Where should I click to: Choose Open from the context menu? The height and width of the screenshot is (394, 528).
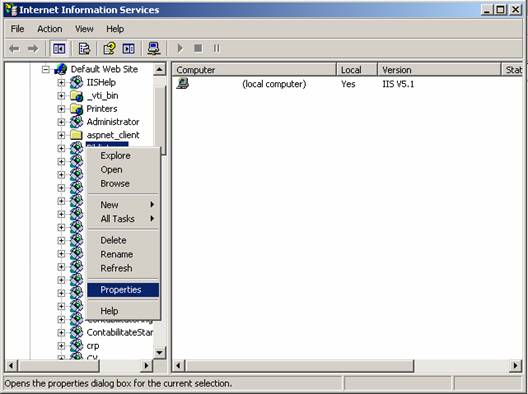(123, 169)
